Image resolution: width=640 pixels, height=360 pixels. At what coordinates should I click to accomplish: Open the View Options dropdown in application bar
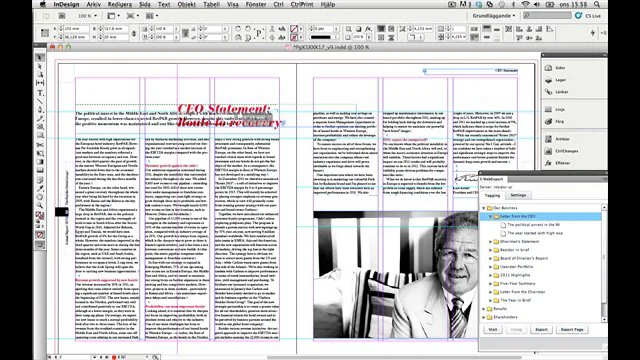(x=113, y=16)
